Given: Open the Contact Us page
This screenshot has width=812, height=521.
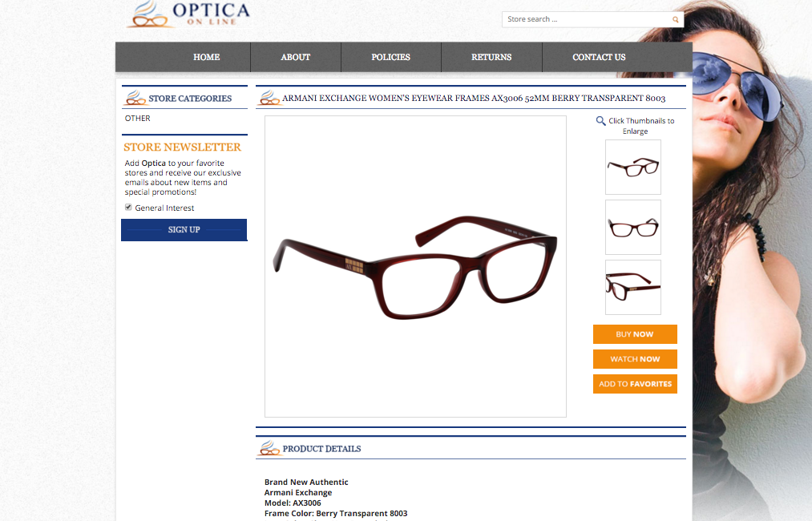Looking at the screenshot, I should [x=599, y=57].
